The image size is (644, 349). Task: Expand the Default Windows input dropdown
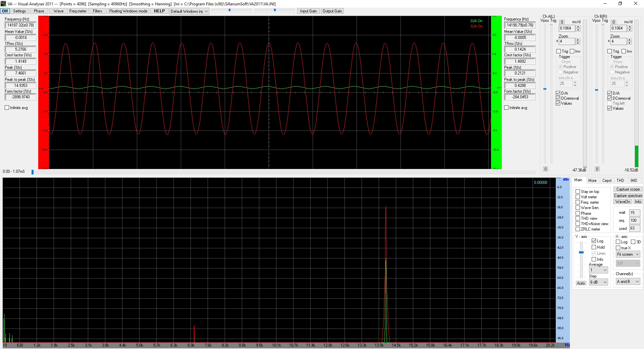pyautogui.click(x=206, y=11)
